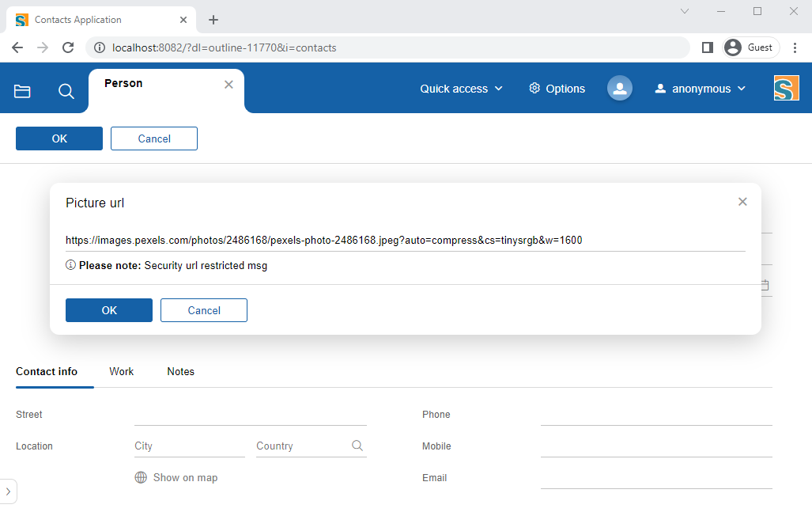
Task: Expand the Quick access menu
Action: click(x=461, y=89)
